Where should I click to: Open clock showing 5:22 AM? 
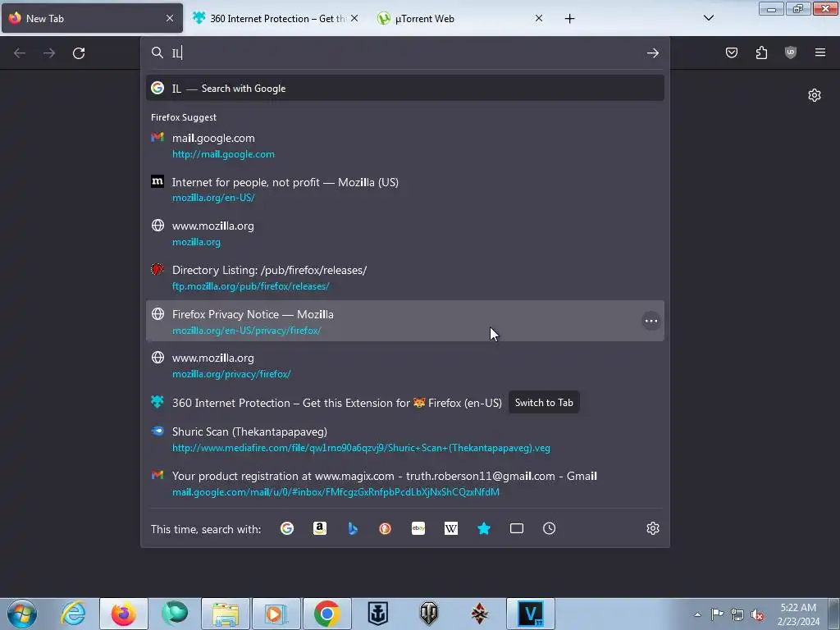[798, 614]
